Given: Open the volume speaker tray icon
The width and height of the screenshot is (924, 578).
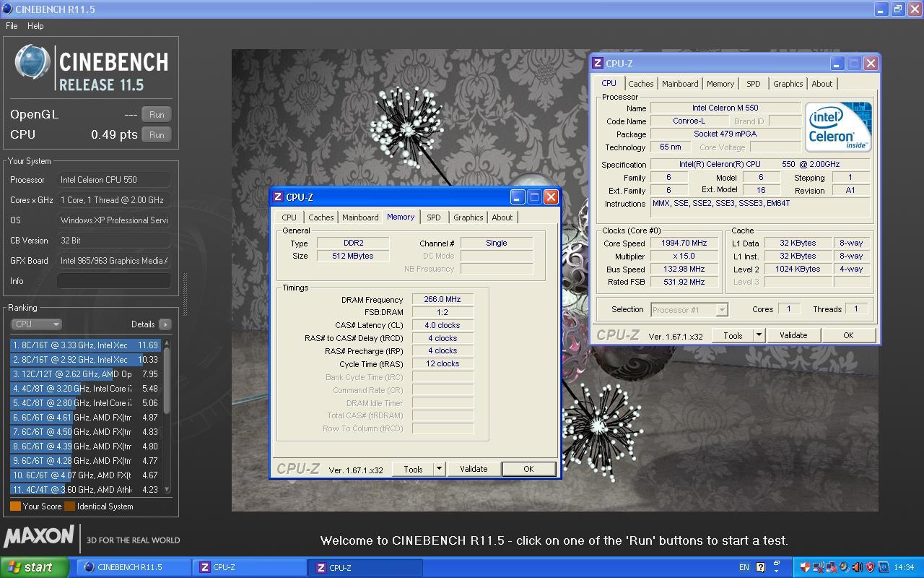Looking at the screenshot, I should click(857, 567).
